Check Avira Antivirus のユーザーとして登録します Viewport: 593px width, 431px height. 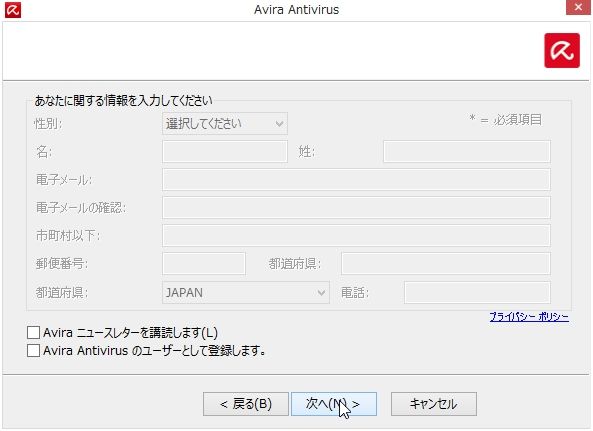tap(33, 350)
